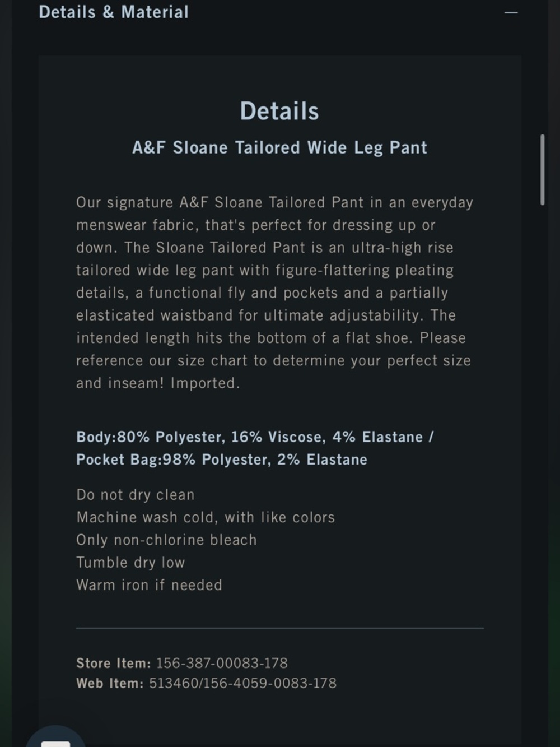Image resolution: width=560 pixels, height=747 pixels.
Task: Click the Web Item label
Action: pos(110,683)
